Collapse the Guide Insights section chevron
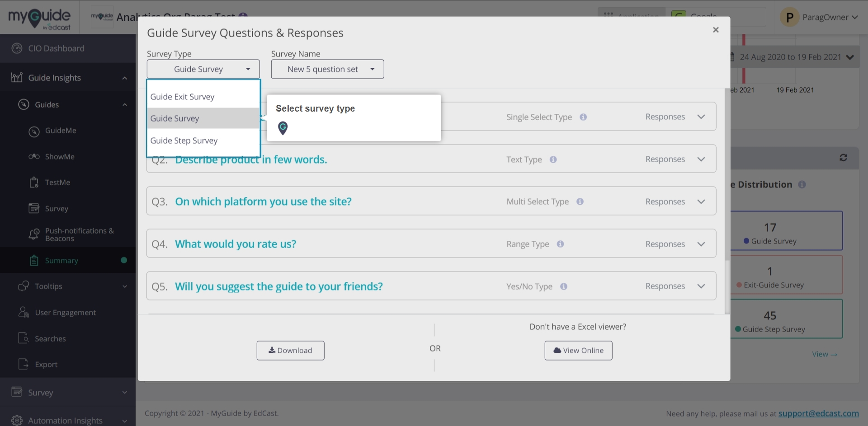The image size is (868, 426). click(125, 78)
